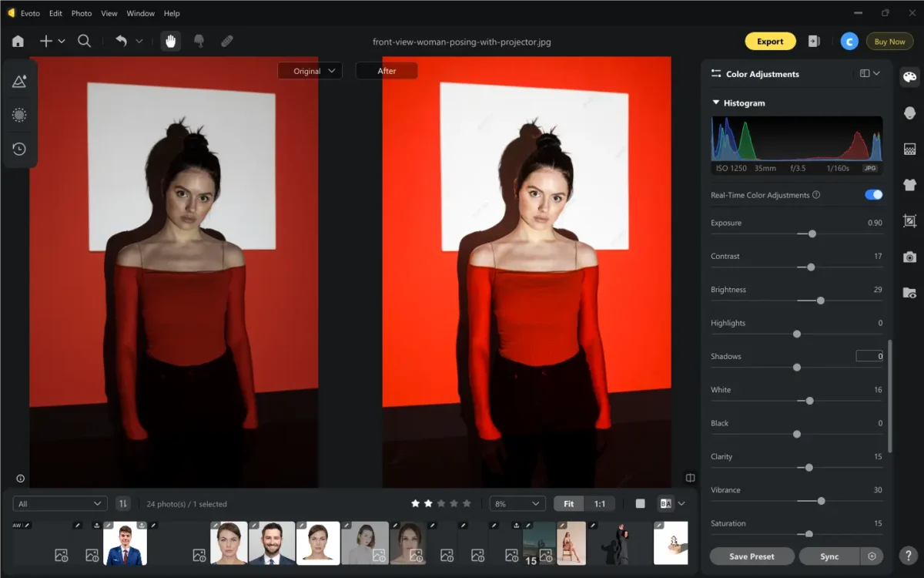
Task: Select the brush tool next to the hand tool
Action: coord(199,42)
